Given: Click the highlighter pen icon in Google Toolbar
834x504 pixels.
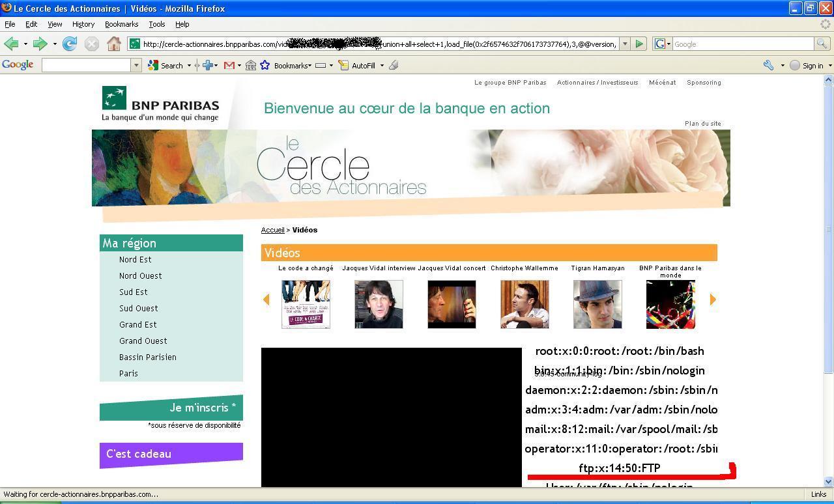Looking at the screenshot, I should [394, 65].
